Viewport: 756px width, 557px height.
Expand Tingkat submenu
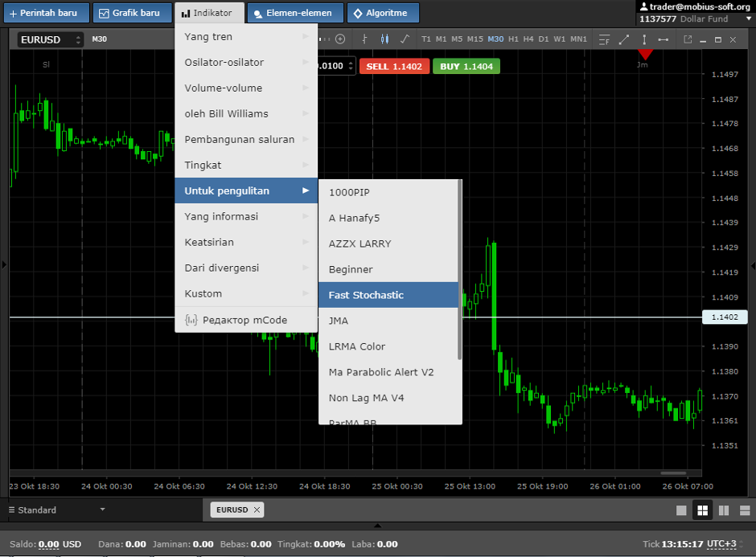246,166
